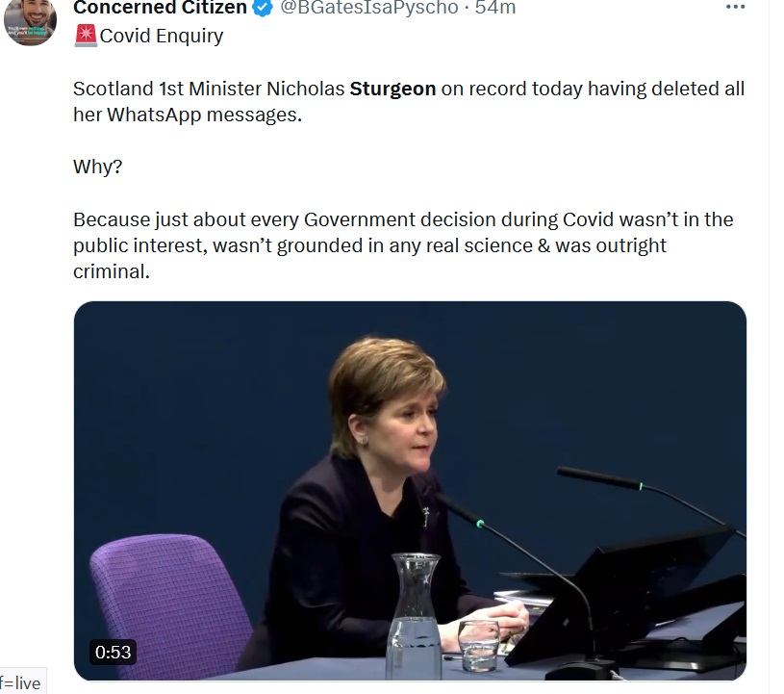The width and height of the screenshot is (784, 694).
Task: Click the bold Sturgeon search term
Action: 392,90
